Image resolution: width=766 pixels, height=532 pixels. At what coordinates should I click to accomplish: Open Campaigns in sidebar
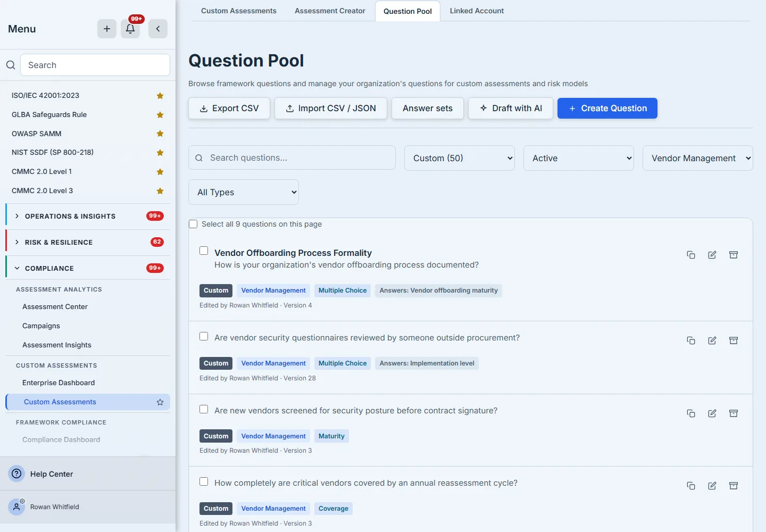tap(41, 326)
